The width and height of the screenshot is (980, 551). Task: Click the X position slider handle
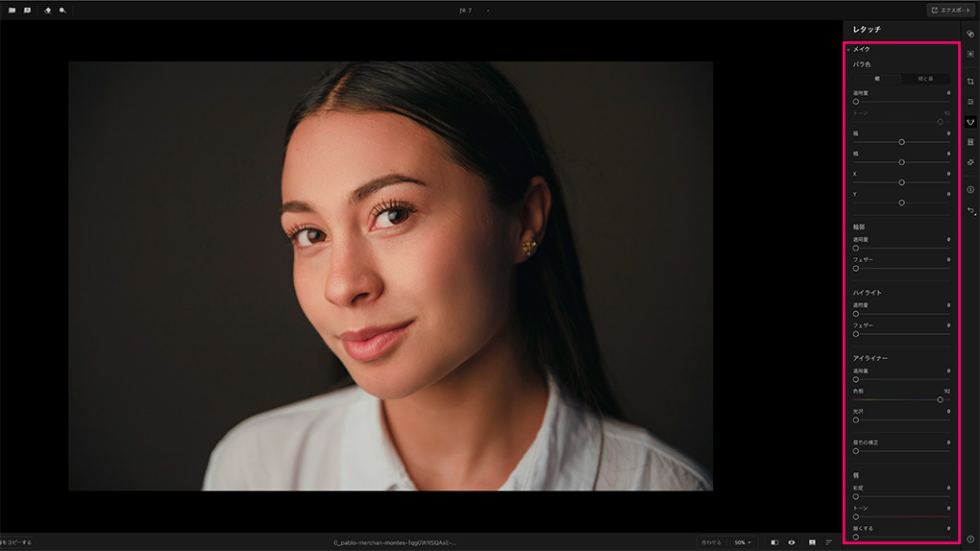pyautogui.click(x=901, y=182)
